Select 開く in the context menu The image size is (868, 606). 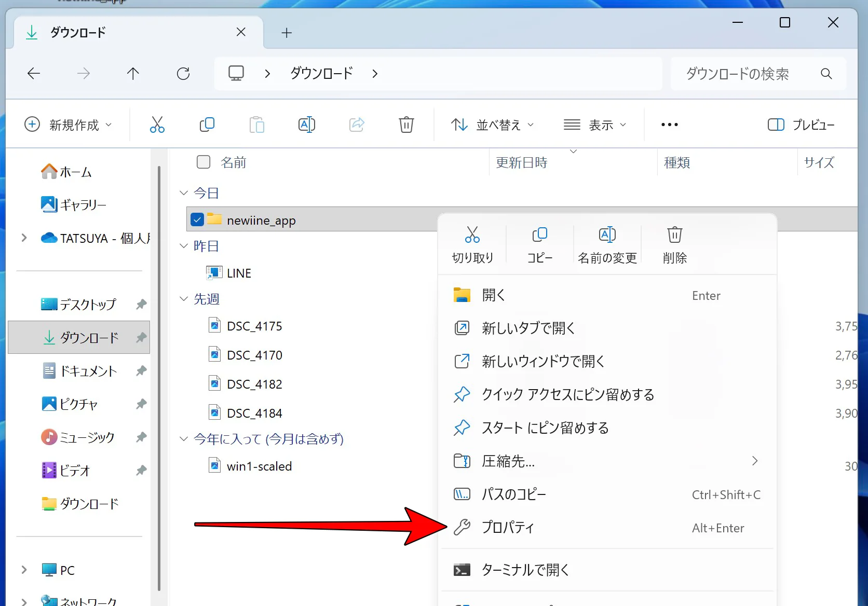tap(607, 295)
